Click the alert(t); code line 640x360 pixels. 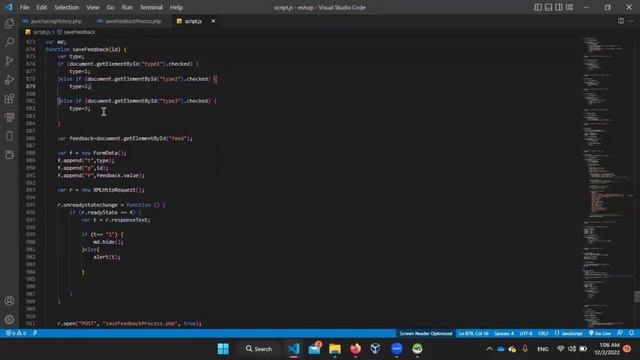(107, 257)
